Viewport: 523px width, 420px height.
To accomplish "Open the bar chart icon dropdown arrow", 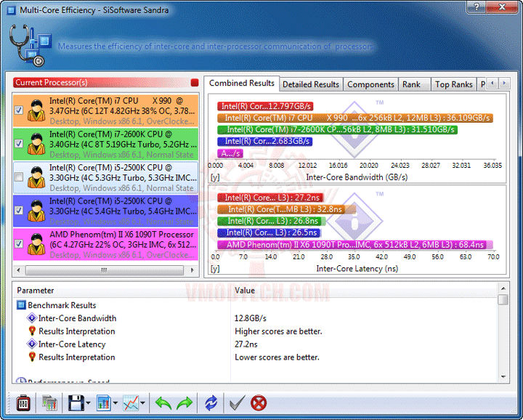I will pyautogui.click(x=115, y=403).
